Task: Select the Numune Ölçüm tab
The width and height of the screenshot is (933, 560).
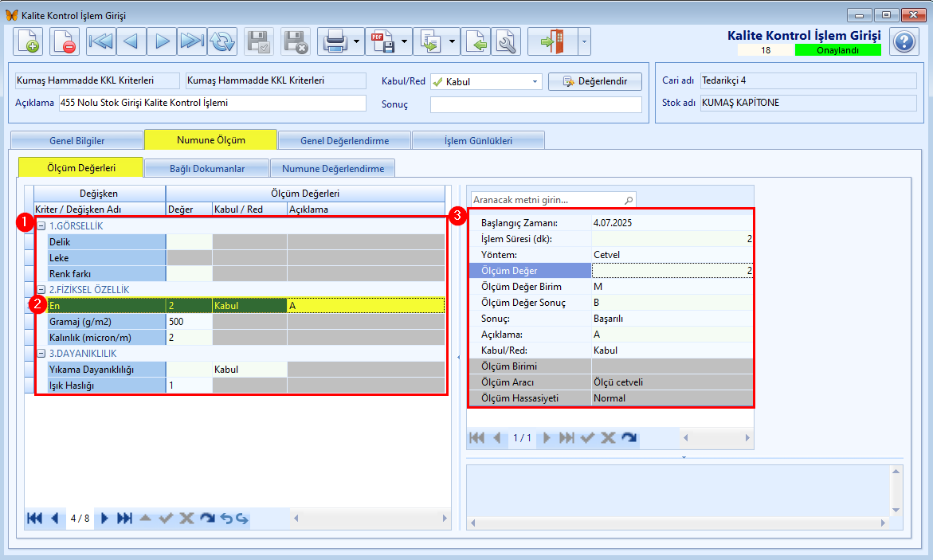Action: click(x=210, y=140)
